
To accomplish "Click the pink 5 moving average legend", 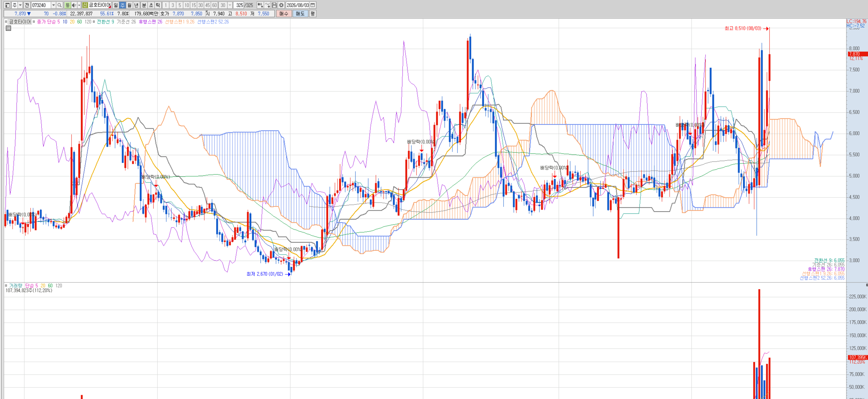I will 59,21.
